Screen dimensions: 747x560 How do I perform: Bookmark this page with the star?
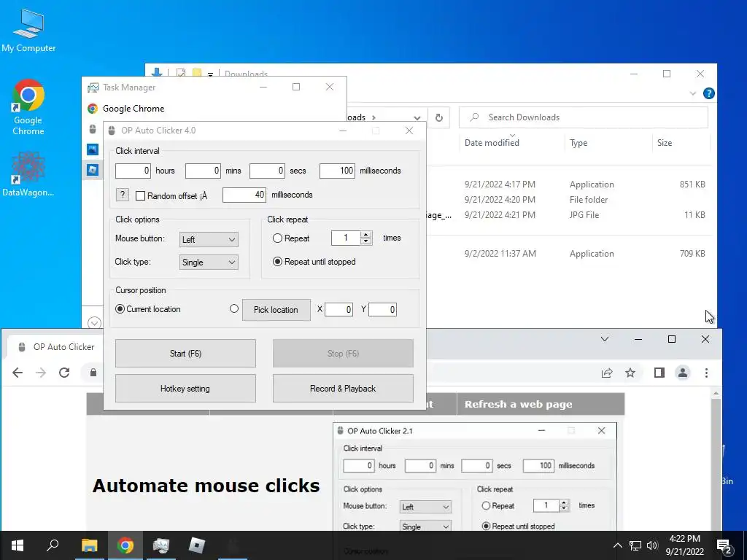click(630, 373)
